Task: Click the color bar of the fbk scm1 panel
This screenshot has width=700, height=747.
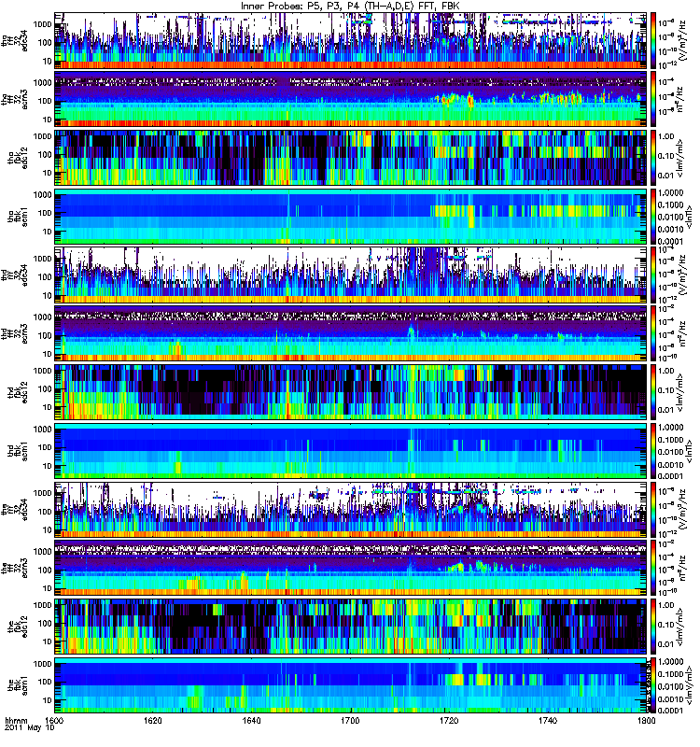Action: point(653,685)
